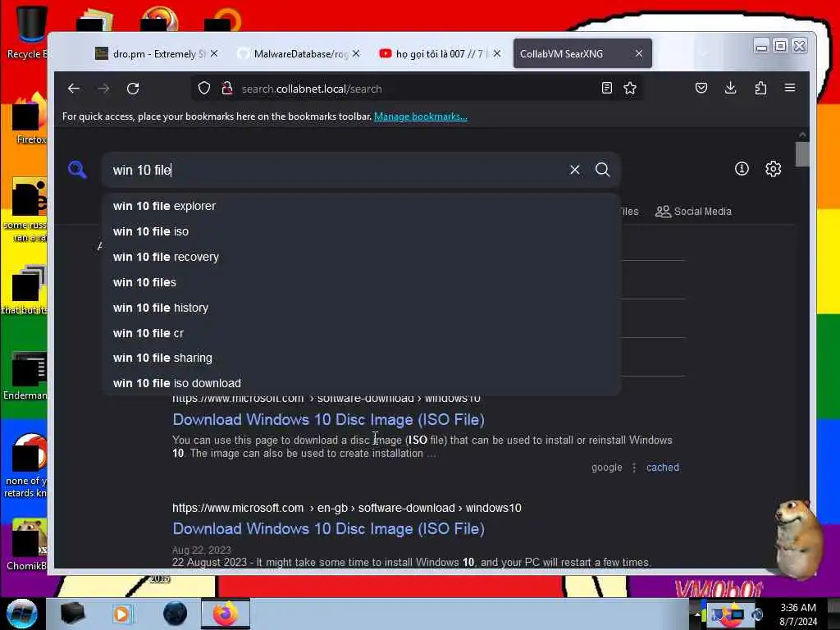Submit search with the magnifier icon

[x=603, y=170]
